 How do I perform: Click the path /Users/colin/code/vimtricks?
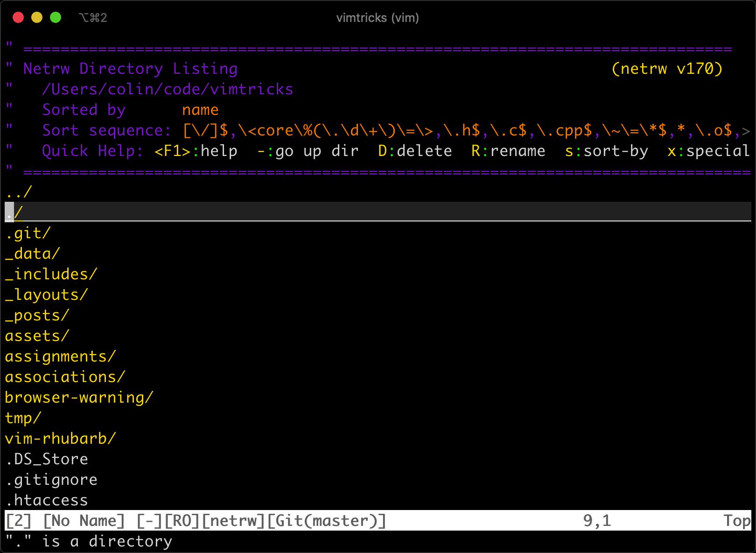pos(168,89)
